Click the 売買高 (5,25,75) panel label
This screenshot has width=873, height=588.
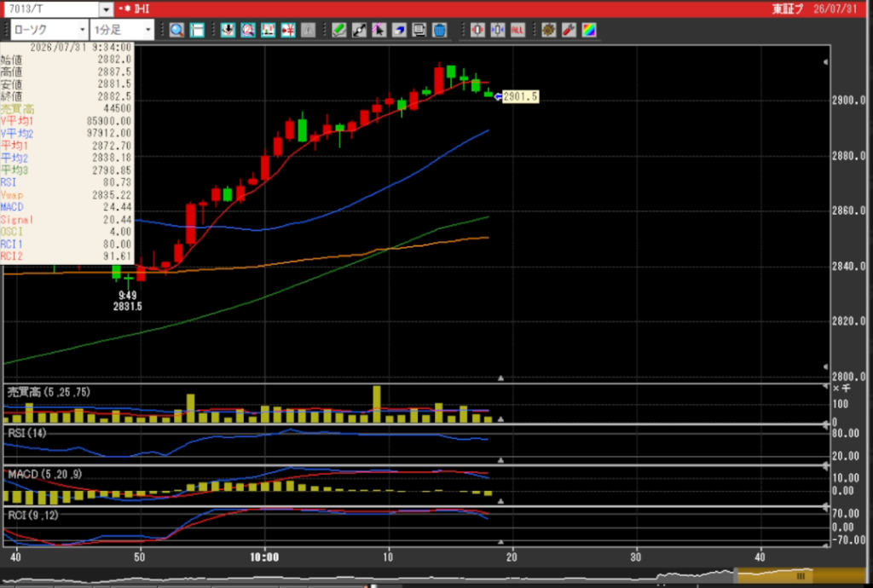(x=49, y=392)
